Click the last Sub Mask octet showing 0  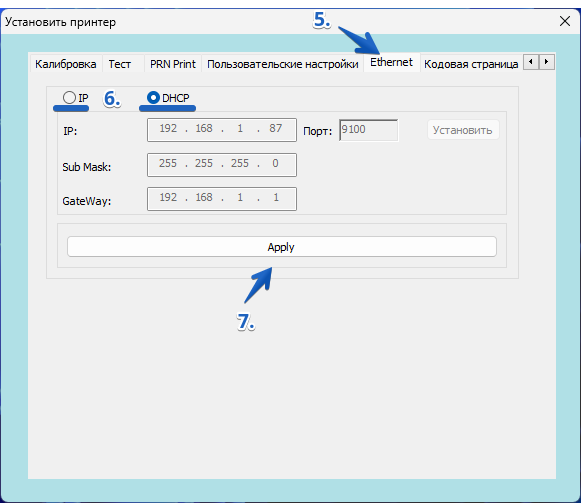point(275,163)
